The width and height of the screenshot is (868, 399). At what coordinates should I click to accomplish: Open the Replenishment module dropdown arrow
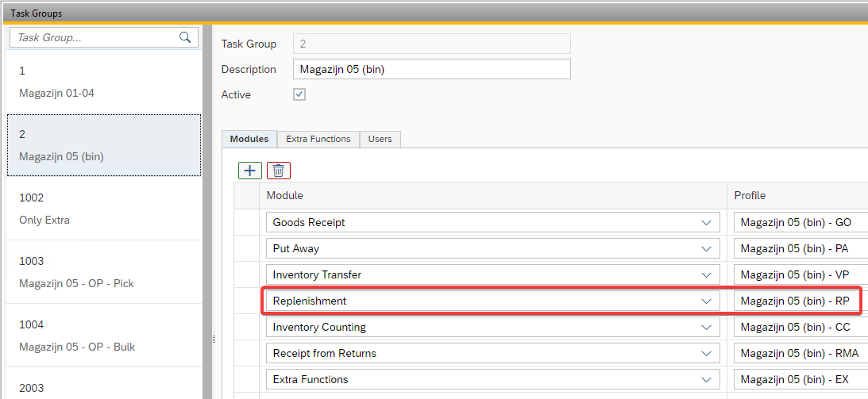pos(706,301)
